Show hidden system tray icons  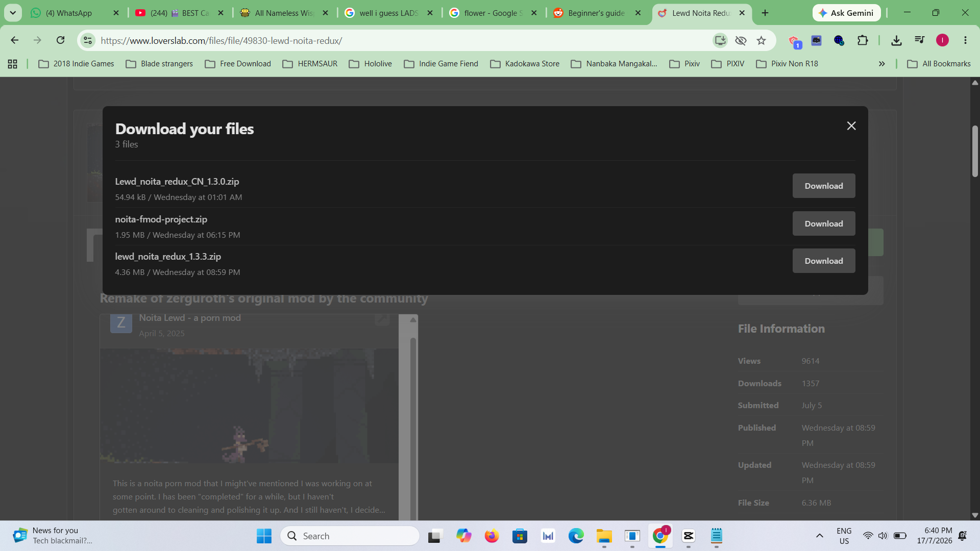(819, 536)
